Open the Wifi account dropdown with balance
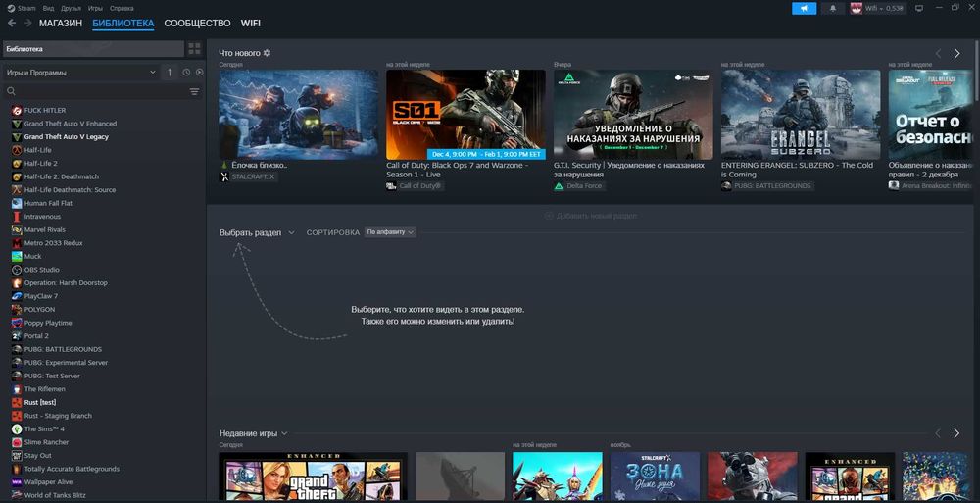 click(884, 8)
